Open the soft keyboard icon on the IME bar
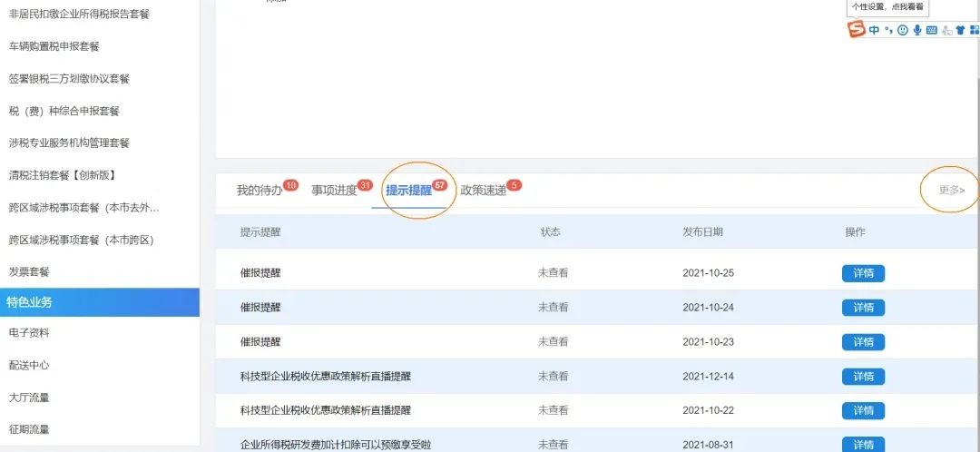Screen dimensions: 980x452 (x=932, y=30)
